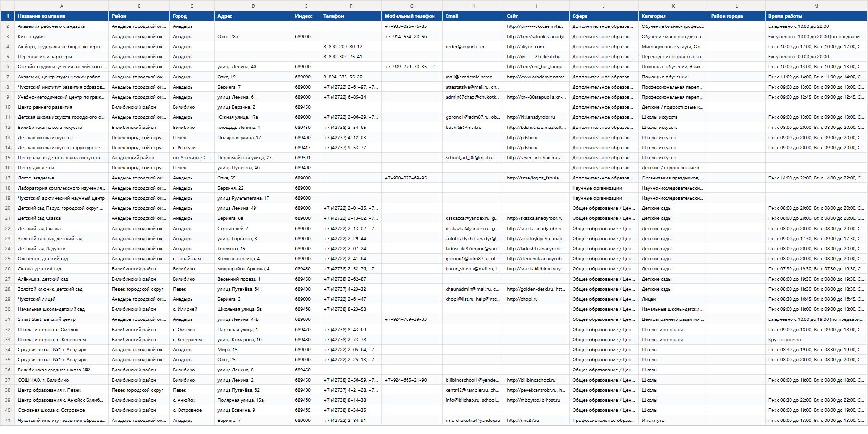Select mobile number +7–924–789–39–33
868x434 pixels.
(x=412, y=319)
